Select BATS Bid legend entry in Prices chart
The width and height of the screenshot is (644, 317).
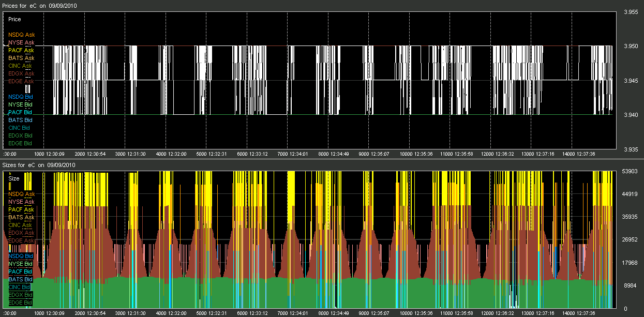[x=20, y=120]
